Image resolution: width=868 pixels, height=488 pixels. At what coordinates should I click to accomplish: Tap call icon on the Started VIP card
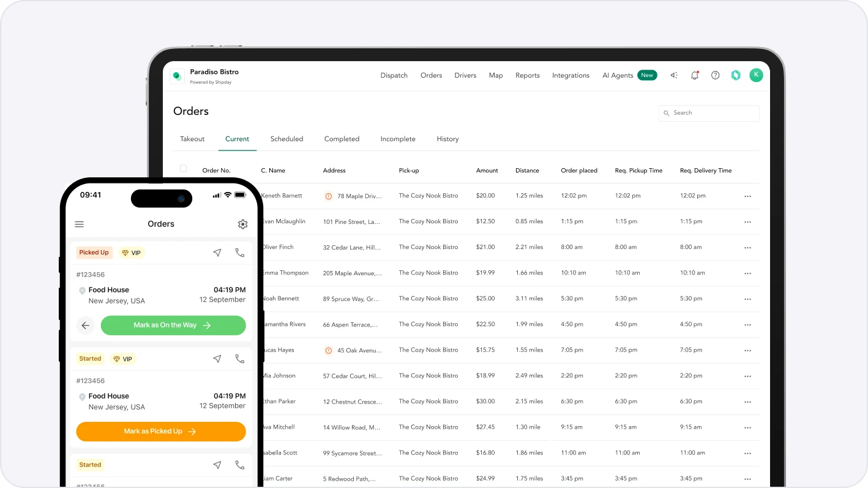click(240, 359)
